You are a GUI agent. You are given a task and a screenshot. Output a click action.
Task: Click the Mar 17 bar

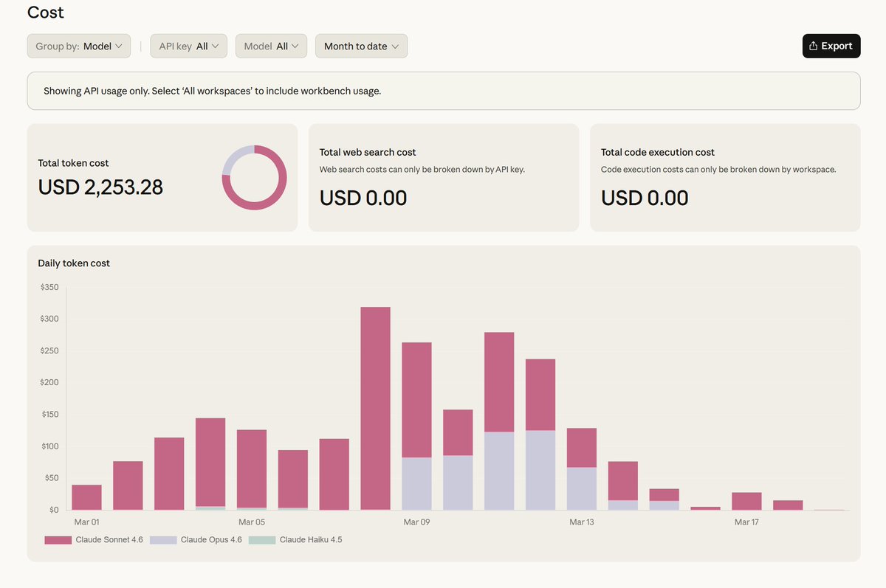746,501
